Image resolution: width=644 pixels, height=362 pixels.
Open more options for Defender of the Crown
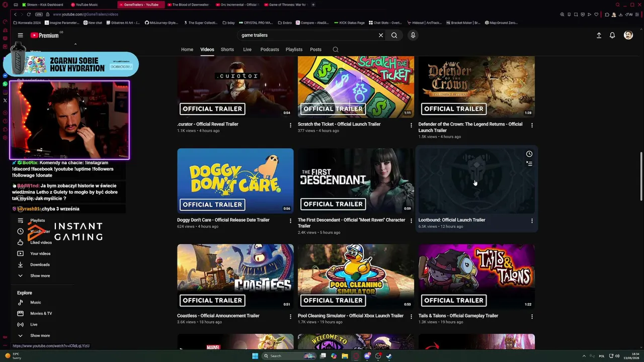pyautogui.click(x=532, y=125)
